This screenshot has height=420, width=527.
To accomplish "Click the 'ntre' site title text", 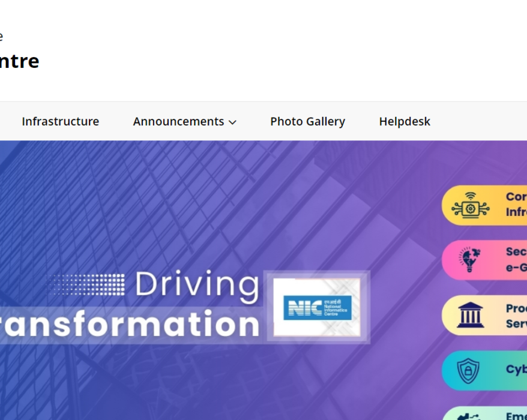I will tap(19, 61).
